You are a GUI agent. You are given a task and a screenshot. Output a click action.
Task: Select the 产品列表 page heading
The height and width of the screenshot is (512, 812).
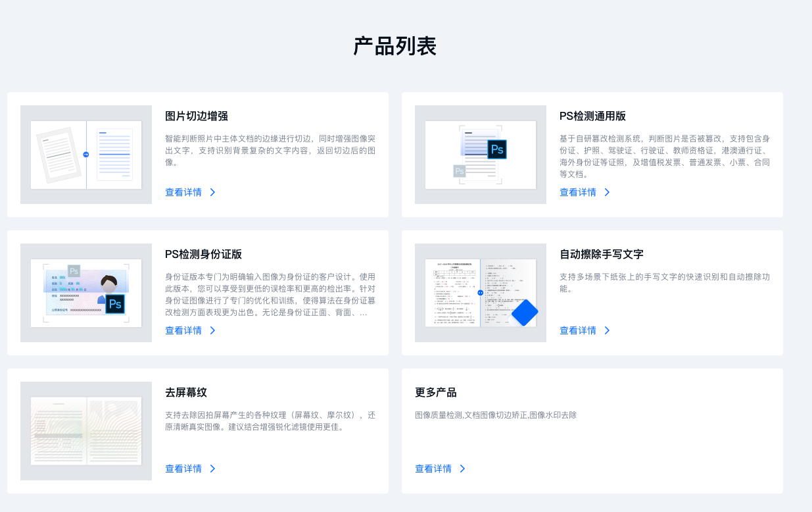coord(395,46)
